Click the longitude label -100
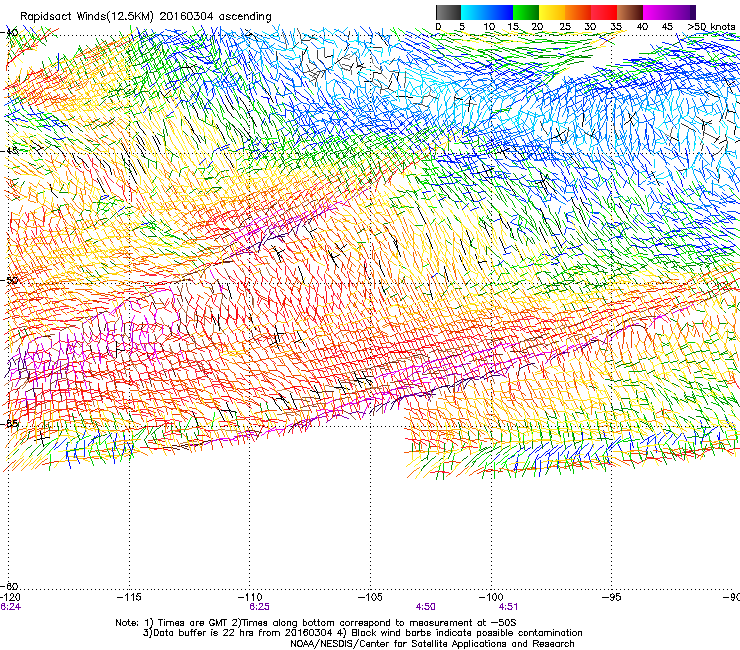740x650 pixels. point(491,597)
